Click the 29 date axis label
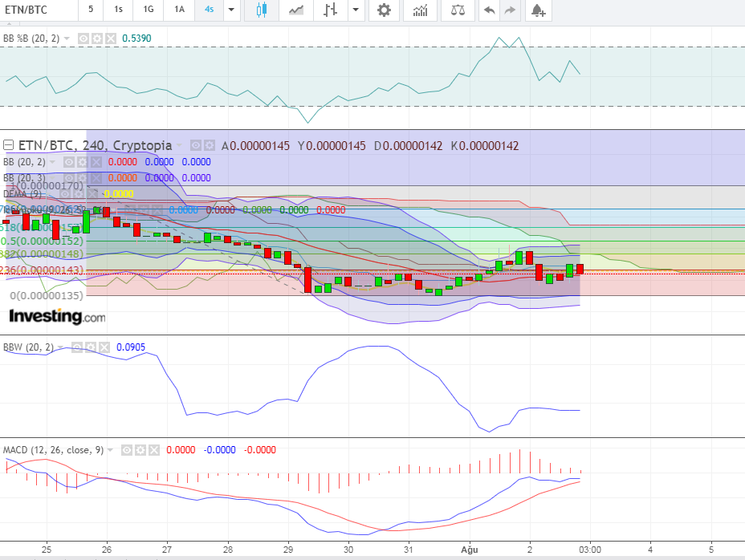This screenshot has height=560, width=745. point(288,550)
